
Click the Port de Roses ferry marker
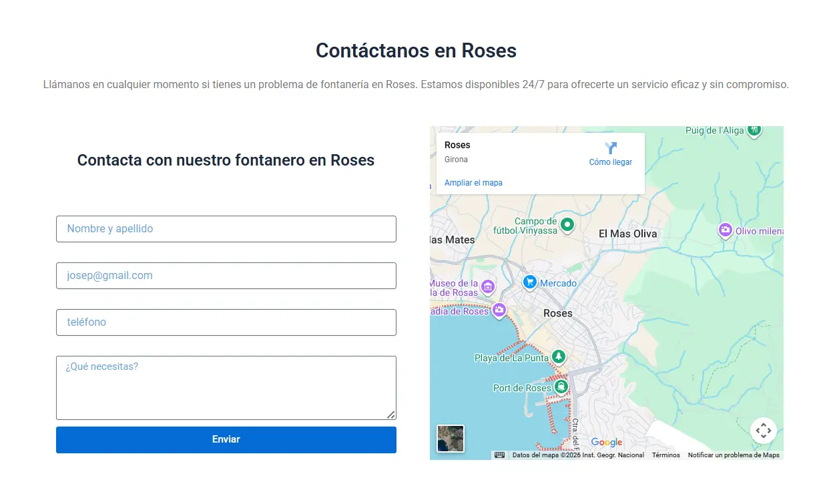(561, 387)
